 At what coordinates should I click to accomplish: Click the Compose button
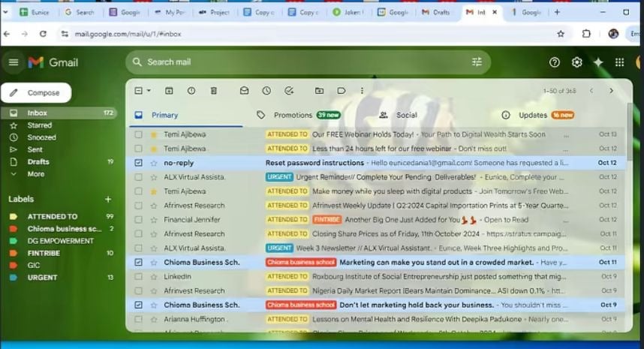point(36,93)
